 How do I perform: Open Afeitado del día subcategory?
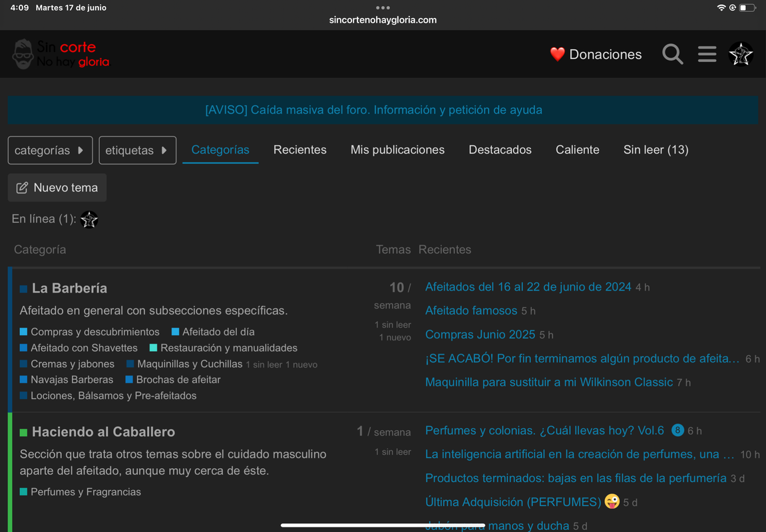point(218,332)
